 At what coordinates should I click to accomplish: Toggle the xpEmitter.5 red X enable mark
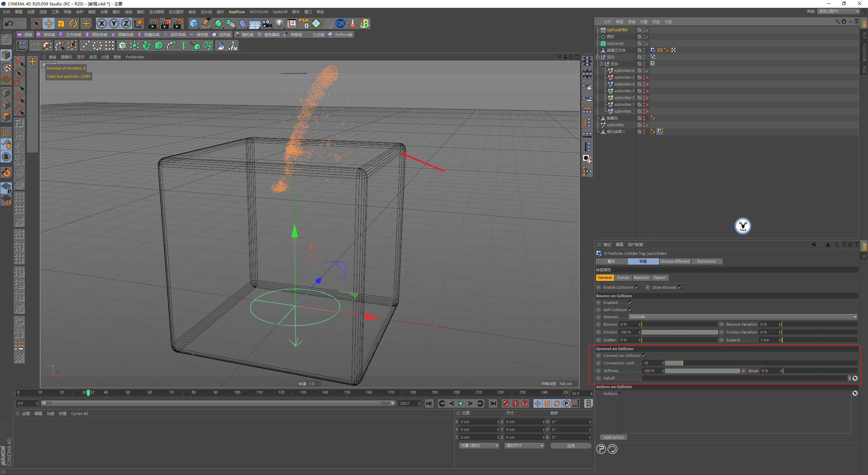[x=647, y=77]
